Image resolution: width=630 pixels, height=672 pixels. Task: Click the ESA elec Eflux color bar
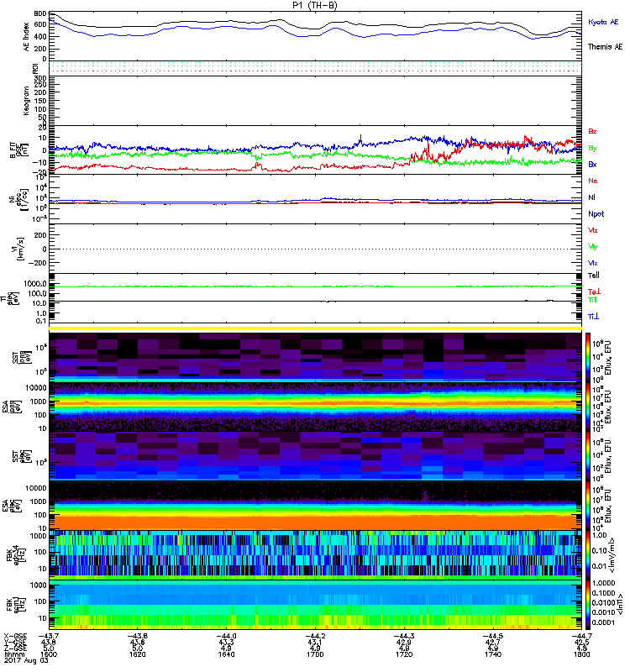pyautogui.click(x=588, y=506)
